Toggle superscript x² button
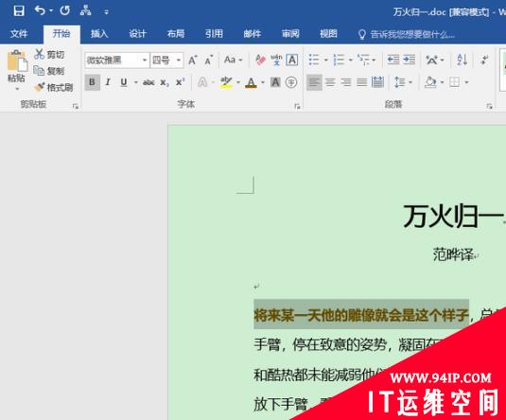Screen dimensions: 506x420 181,82
